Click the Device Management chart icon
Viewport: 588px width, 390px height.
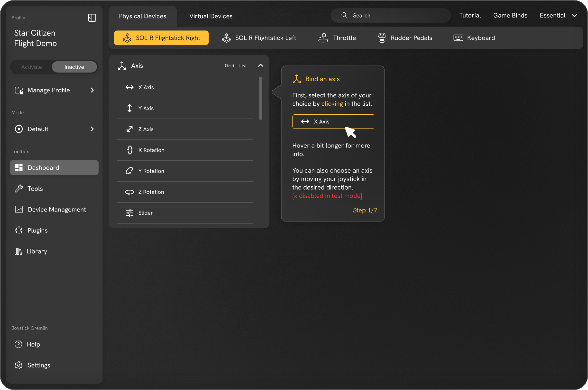point(19,209)
